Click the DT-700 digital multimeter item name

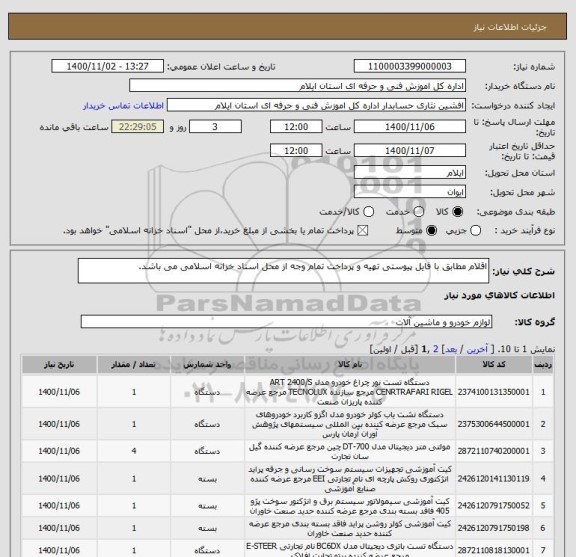tap(350, 452)
